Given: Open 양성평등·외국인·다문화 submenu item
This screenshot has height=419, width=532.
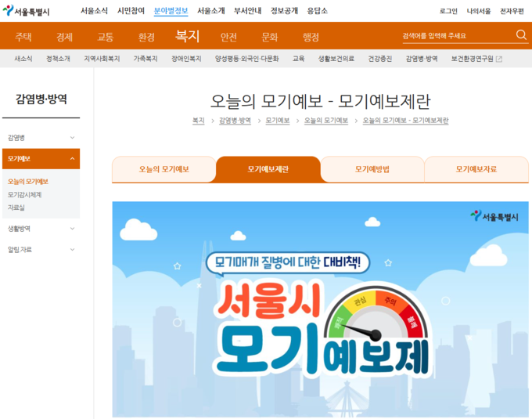Looking at the screenshot, I should pyautogui.click(x=246, y=59).
